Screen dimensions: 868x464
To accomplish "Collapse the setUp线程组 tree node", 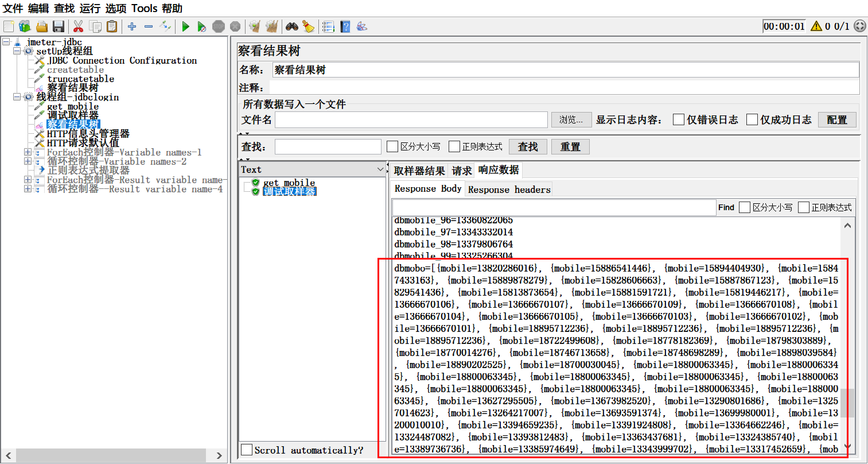I will click(x=17, y=51).
